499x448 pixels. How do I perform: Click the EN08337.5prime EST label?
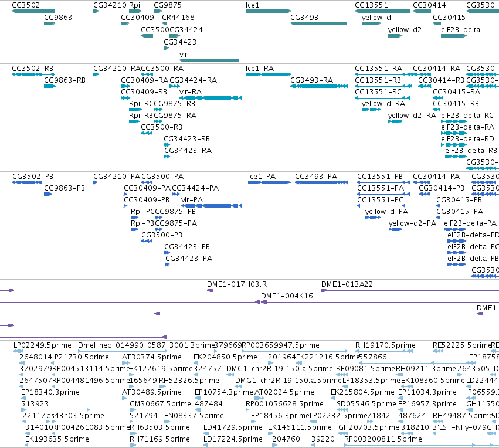(x=194, y=416)
